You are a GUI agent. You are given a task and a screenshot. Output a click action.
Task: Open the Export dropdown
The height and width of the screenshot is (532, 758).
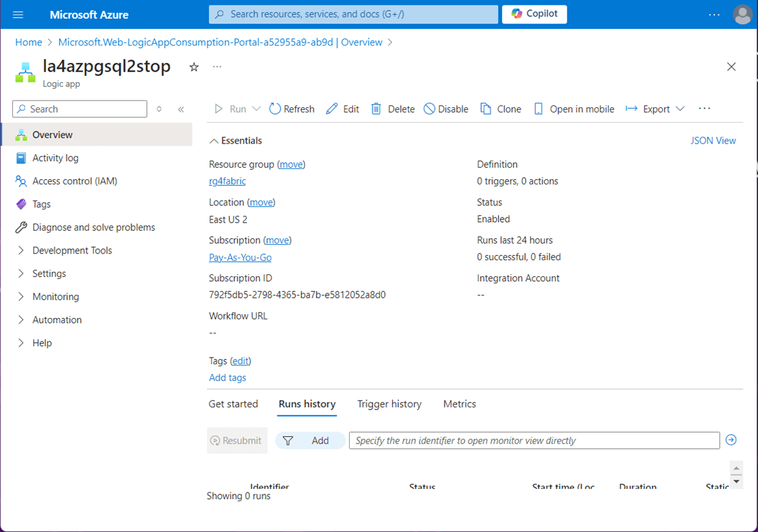[x=655, y=109]
